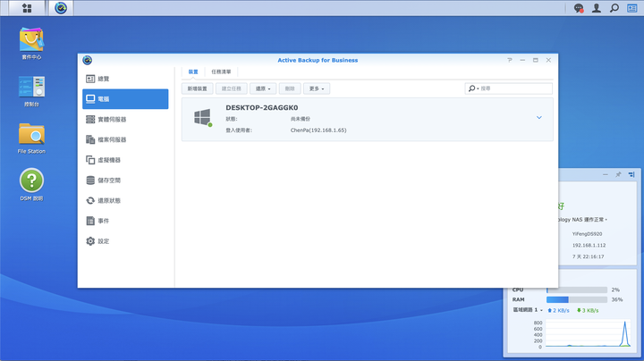
Task: Select 電腦 PC section in sidebar
Action: coord(125,99)
